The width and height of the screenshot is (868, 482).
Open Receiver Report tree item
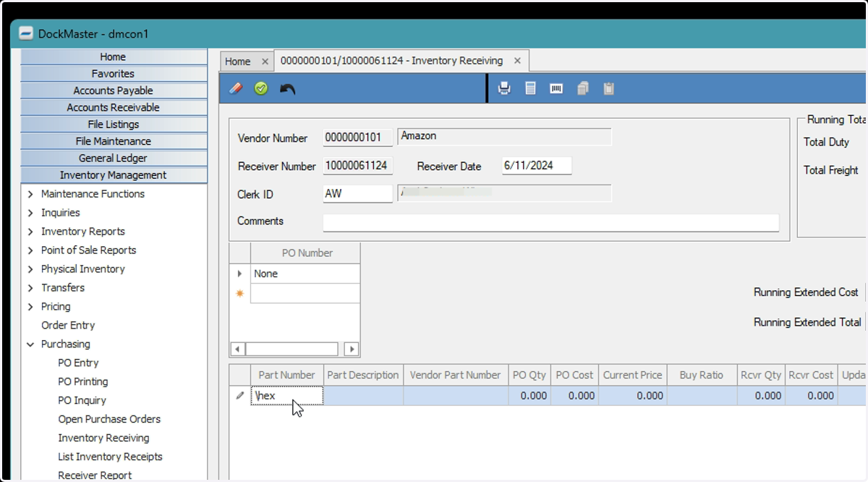[x=95, y=475]
